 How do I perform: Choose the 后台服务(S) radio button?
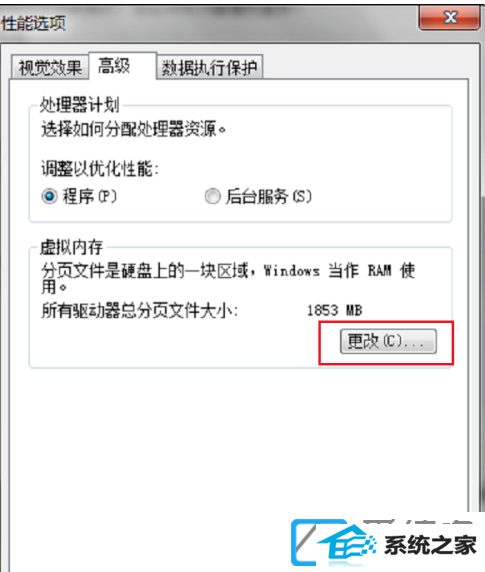click(213, 197)
